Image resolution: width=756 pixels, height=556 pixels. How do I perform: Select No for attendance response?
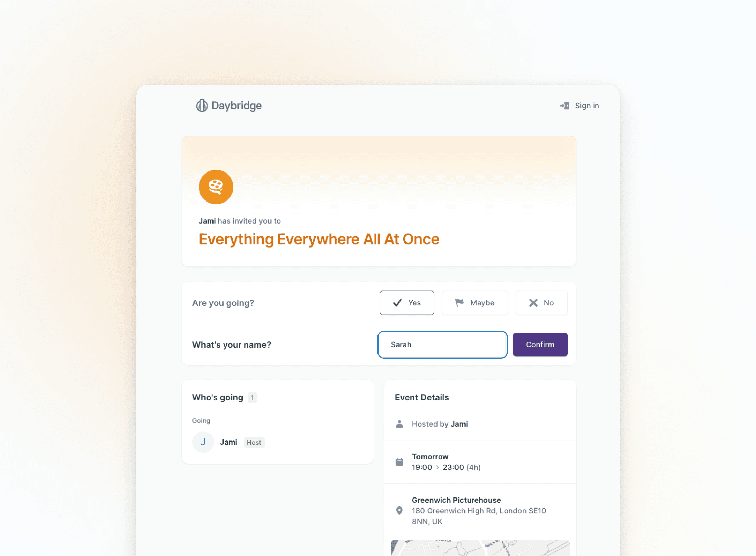point(541,303)
